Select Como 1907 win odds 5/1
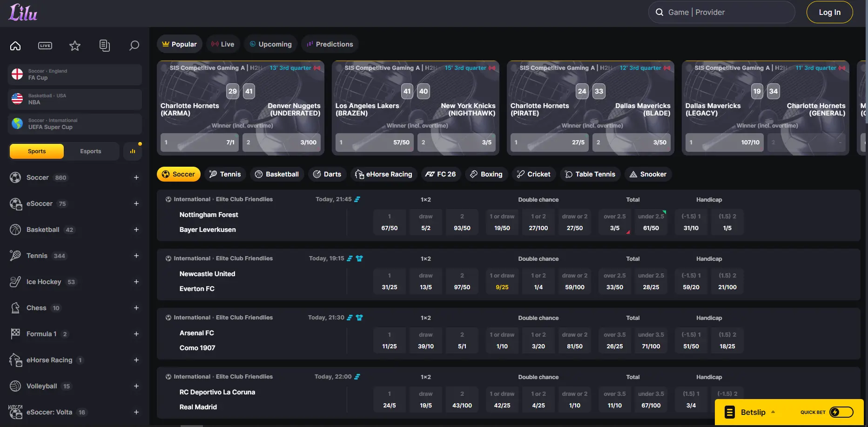The width and height of the screenshot is (868, 427). 462,340
